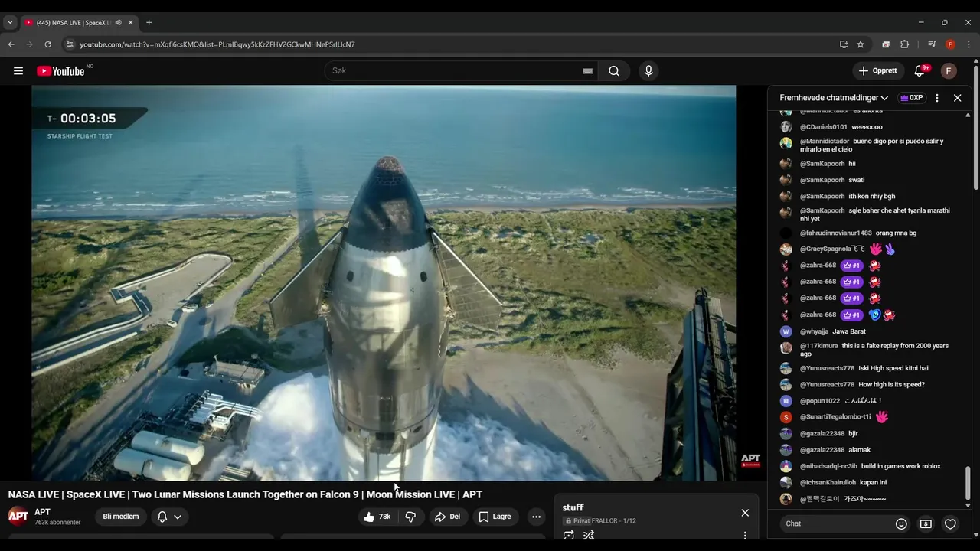The width and height of the screenshot is (980, 551).
Task: Click the 0XP crown badge in chat header
Action: [x=911, y=98]
